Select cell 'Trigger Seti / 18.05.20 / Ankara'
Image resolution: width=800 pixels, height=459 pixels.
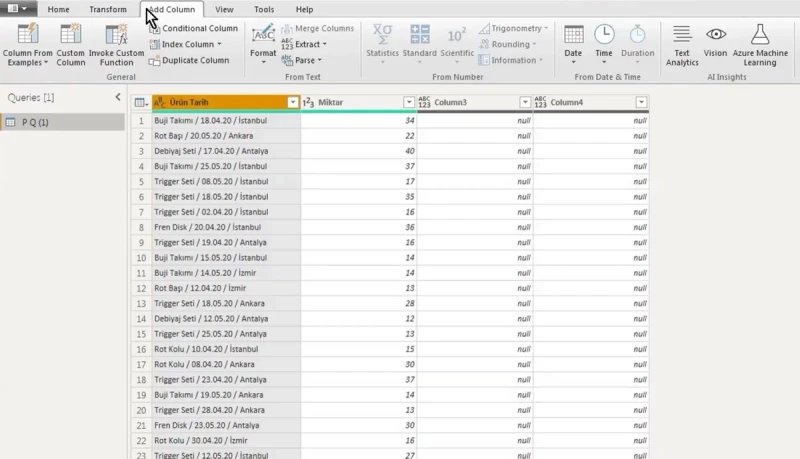point(226,303)
